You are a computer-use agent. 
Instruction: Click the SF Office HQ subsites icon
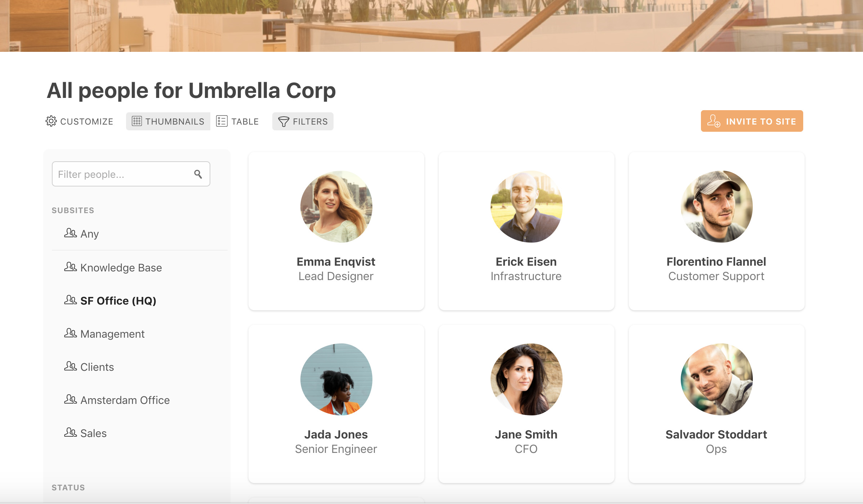click(x=70, y=300)
